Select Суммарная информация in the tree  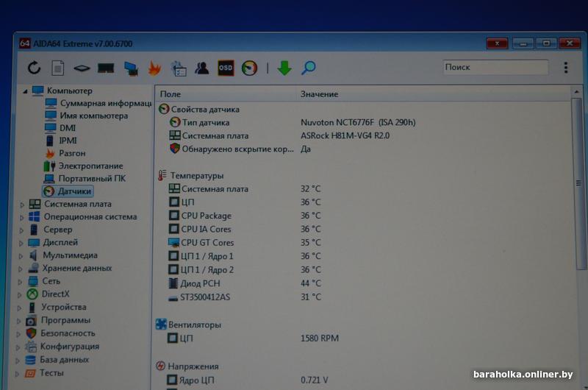pyautogui.click(x=98, y=103)
